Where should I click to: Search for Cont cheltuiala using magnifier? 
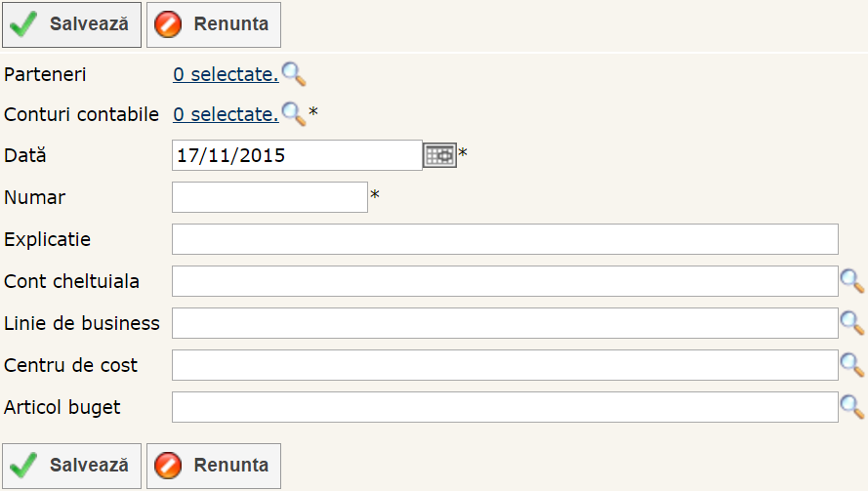point(852,281)
